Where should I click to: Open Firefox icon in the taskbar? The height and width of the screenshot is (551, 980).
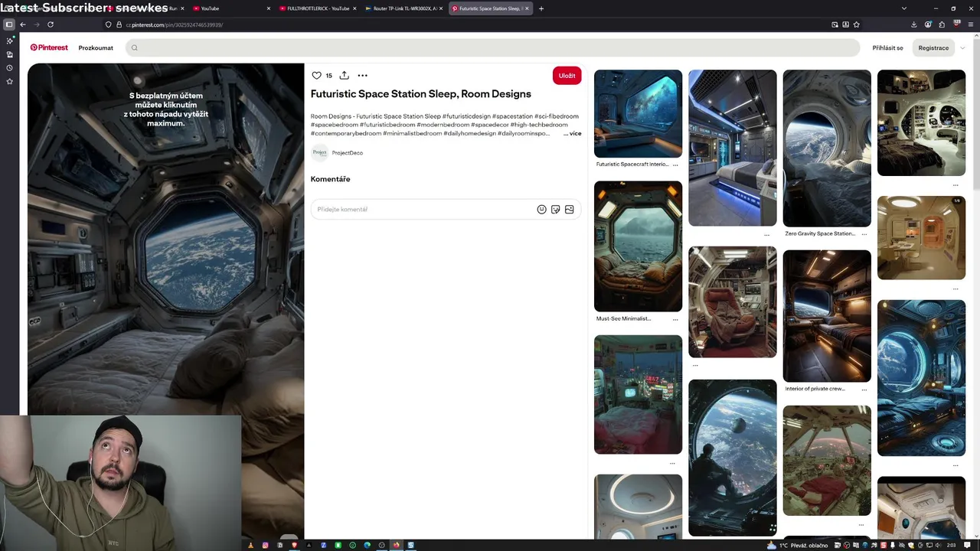point(396,545)
